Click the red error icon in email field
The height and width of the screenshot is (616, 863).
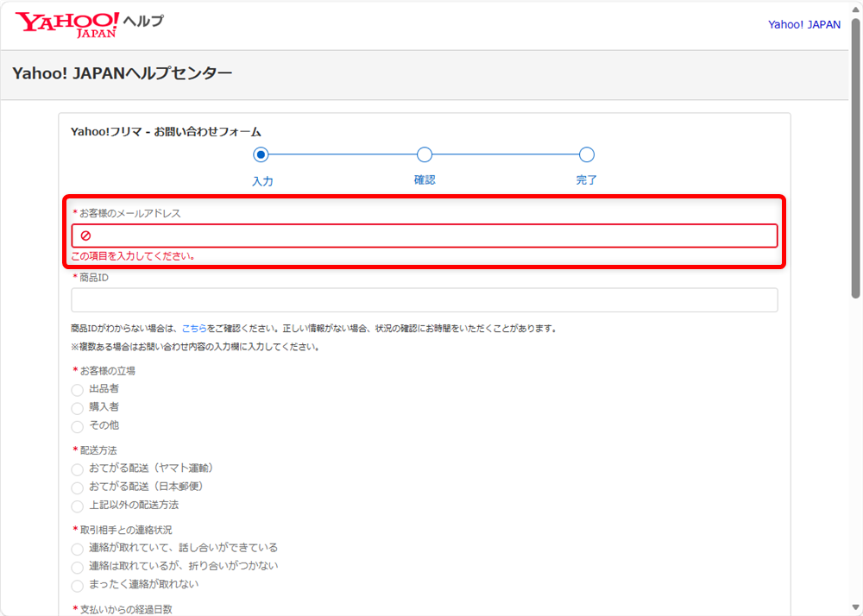tap(85, 236)
